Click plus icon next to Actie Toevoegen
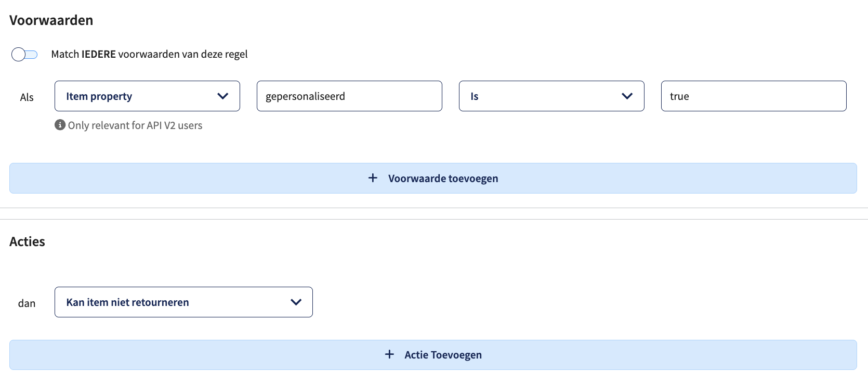Viewport: 868px width, 384px height. point(389,354)
